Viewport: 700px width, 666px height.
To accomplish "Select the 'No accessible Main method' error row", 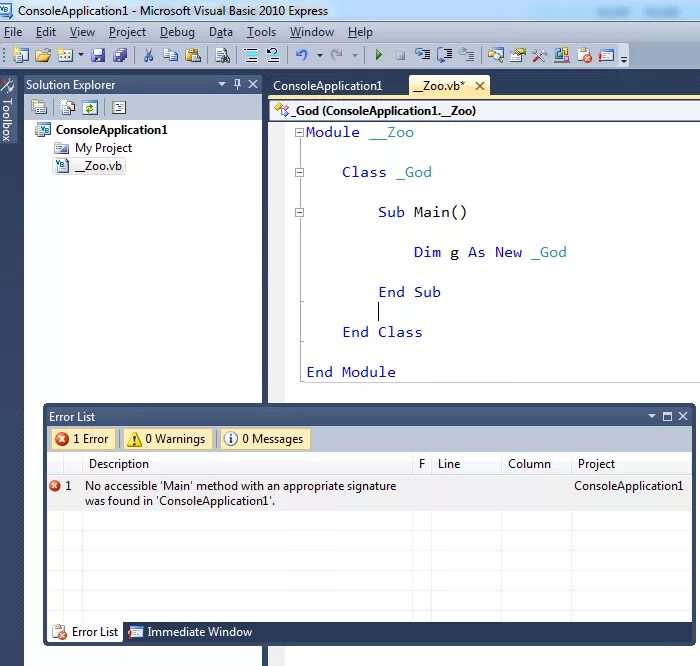I will (x=369, y=493).
